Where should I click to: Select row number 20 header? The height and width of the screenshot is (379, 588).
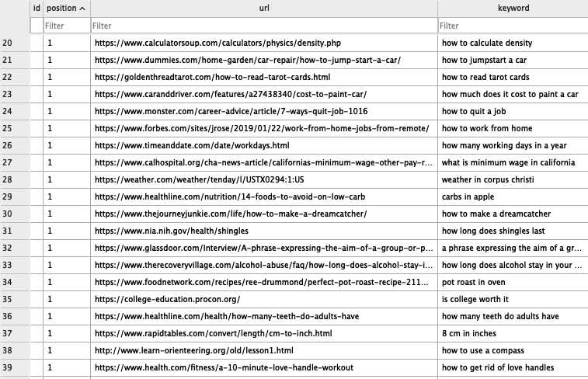click(15, 43)
